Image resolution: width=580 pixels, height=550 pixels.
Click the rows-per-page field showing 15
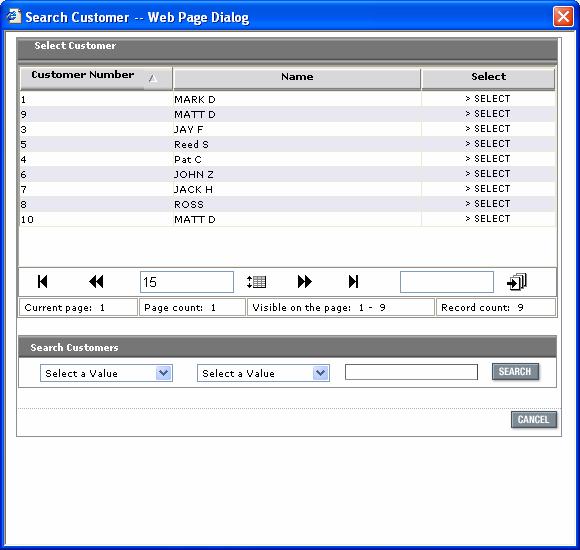[x=187, y=282]
